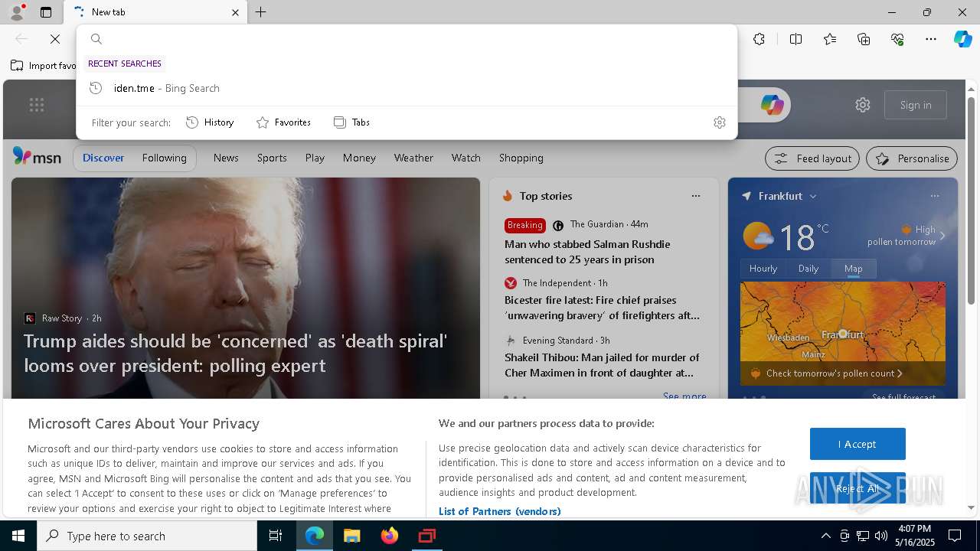Screen dimensions: 980x551
Task: Select the Following tab
Action: (164, 158)
